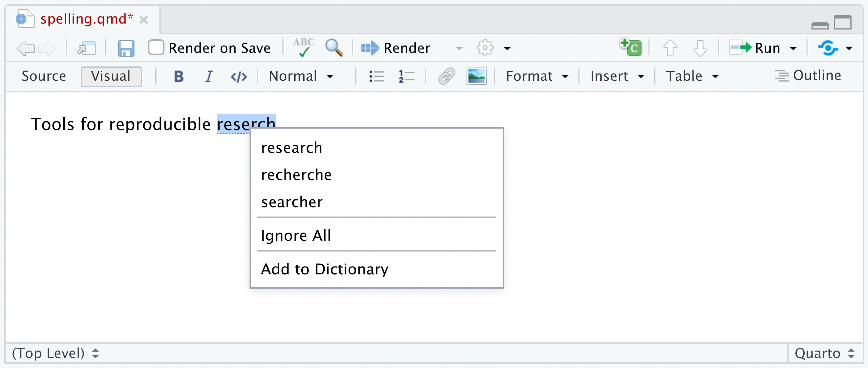Open find and replace magnifier icon

point(334,48)
